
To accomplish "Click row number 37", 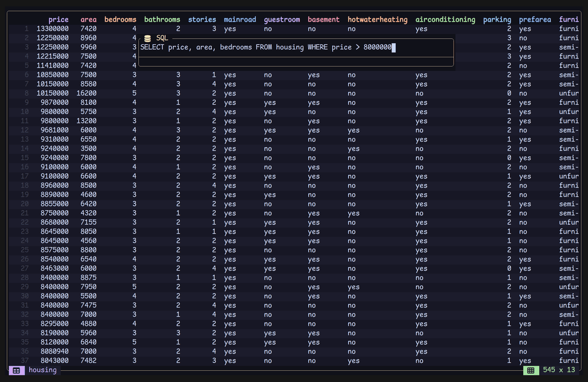I will (x=25, y=361).
